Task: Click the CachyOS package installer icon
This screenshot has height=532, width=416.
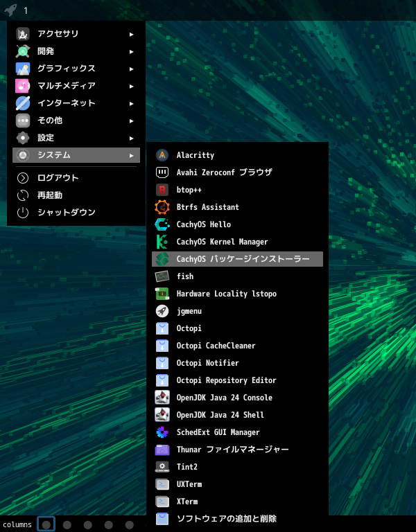Action: click(162, 259)
